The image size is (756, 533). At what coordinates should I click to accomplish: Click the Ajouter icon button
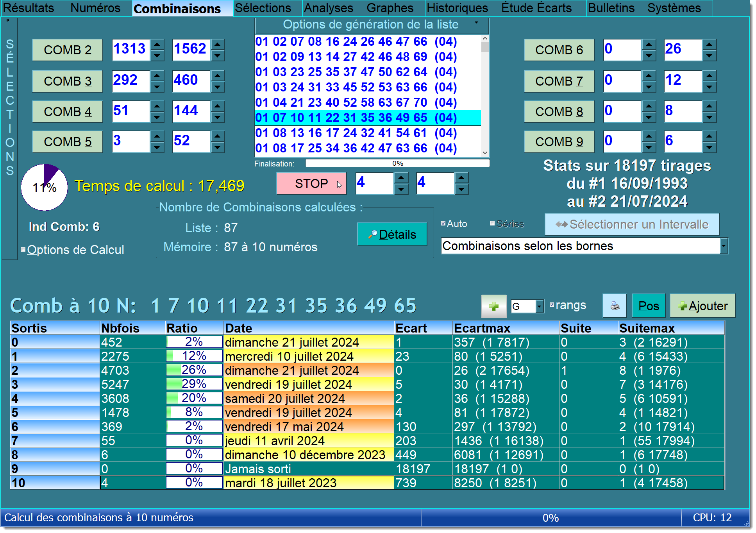coord(702,306)
